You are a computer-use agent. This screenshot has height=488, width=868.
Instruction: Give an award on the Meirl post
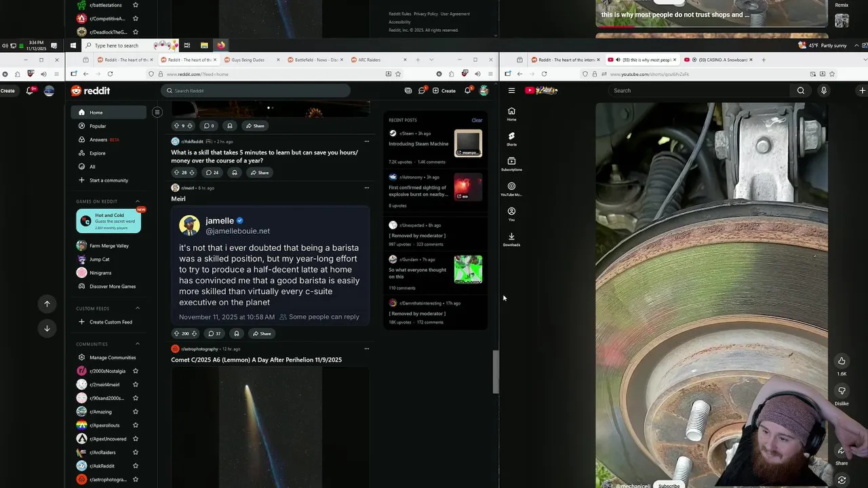(236, 333)
